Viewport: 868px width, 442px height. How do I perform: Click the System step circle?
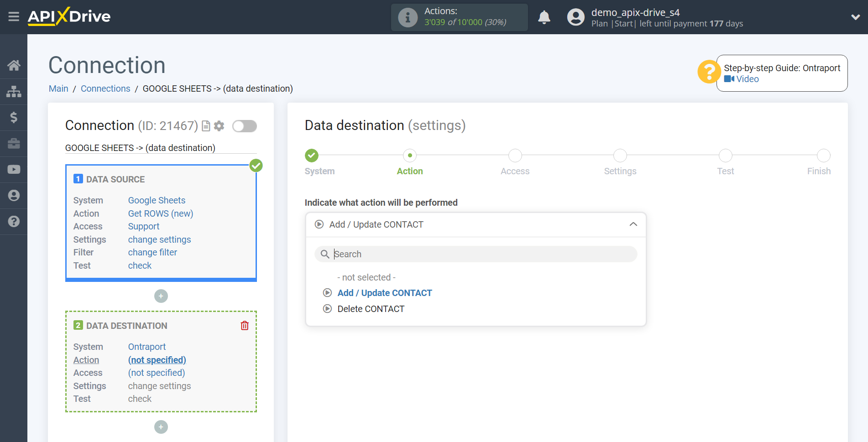tap(312, 156)
